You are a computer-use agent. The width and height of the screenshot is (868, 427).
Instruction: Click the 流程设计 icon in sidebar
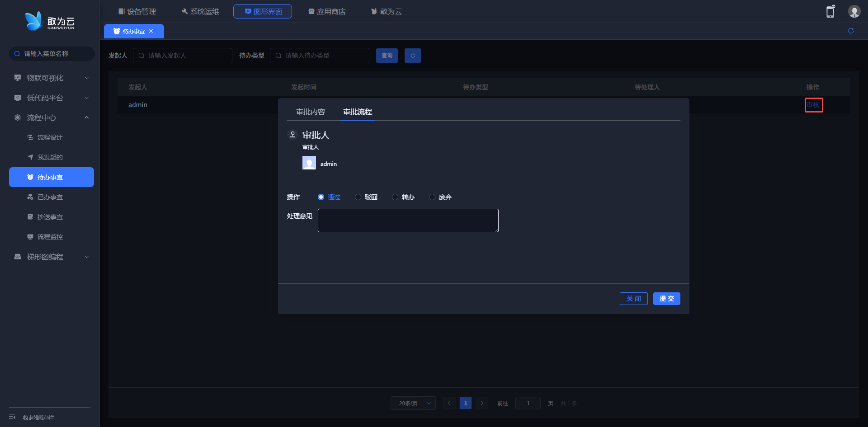click(x=30, y=137)
